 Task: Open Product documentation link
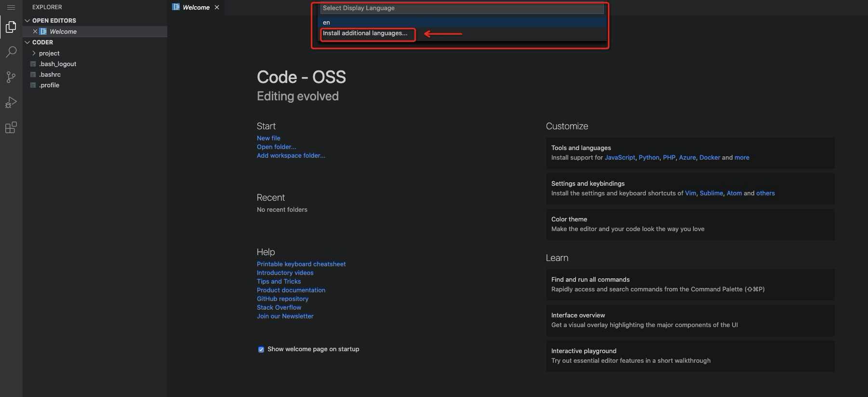291,290
